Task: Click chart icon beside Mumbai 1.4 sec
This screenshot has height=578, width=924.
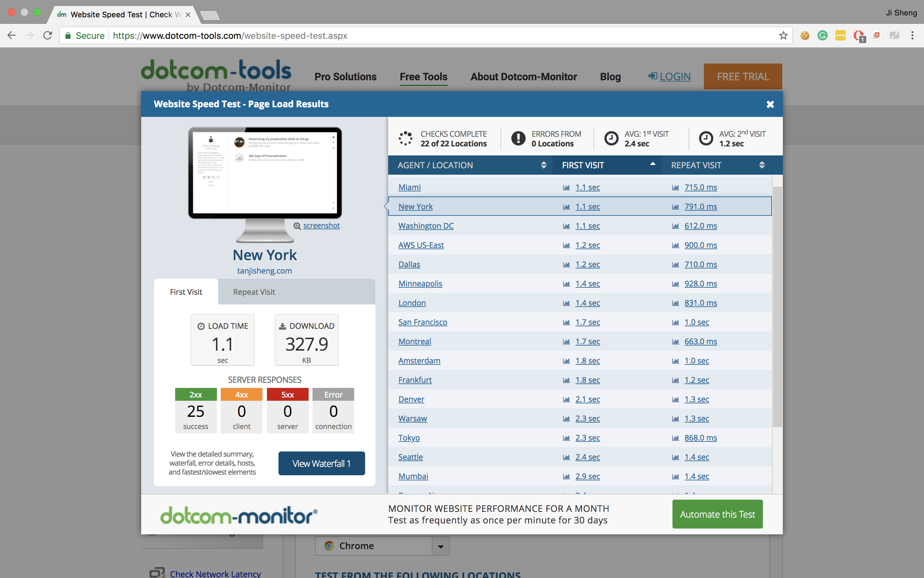Action: coord(675,477)
